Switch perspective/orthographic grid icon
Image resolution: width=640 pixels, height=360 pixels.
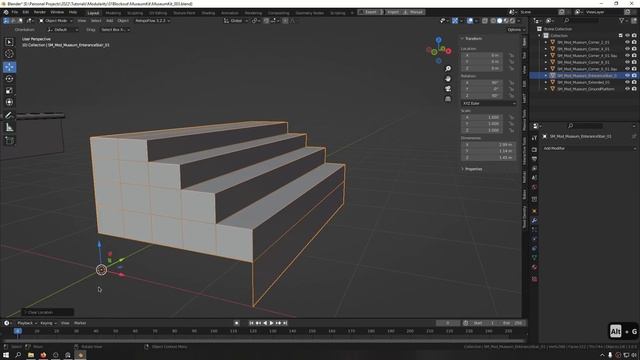448,99
